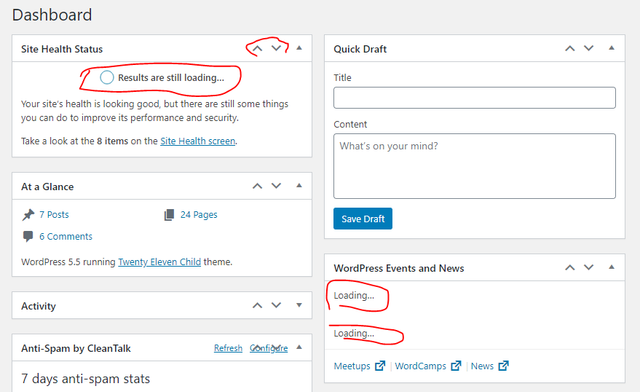Open the Meetups link
Screen dimensions: 640x392
[x=352, y=366]
